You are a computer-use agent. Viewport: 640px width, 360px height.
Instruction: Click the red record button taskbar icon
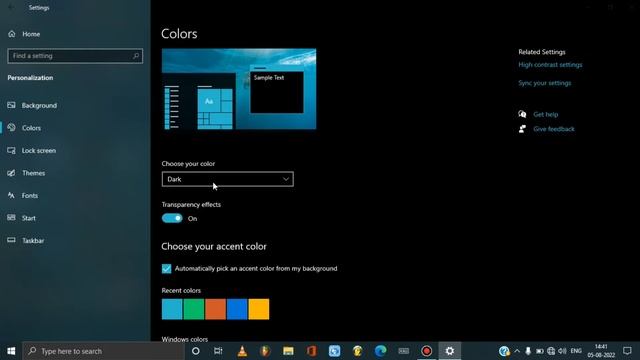point(427,351)
